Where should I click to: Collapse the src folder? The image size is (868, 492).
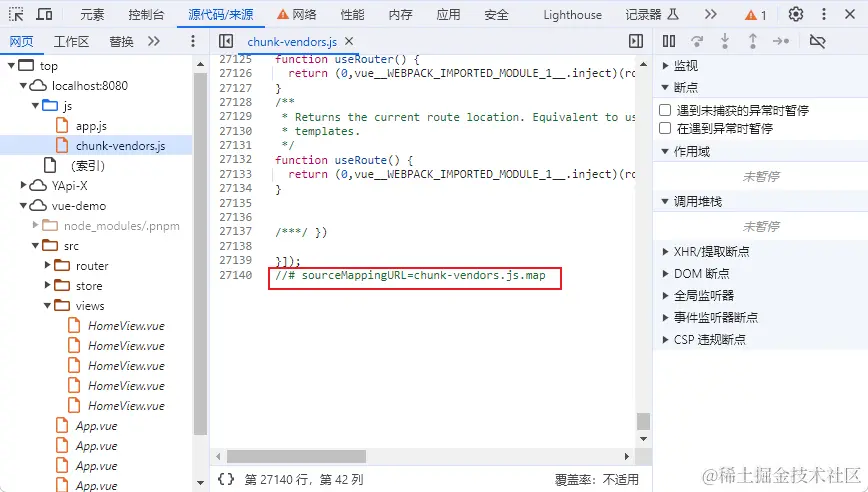[35, 245]
